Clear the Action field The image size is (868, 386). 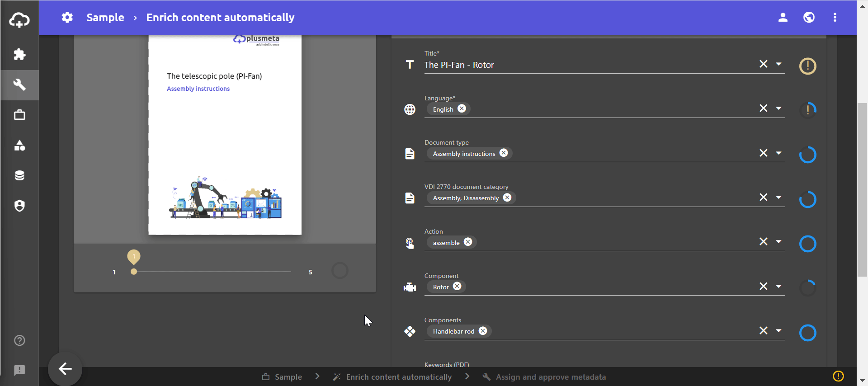[764, 241]
